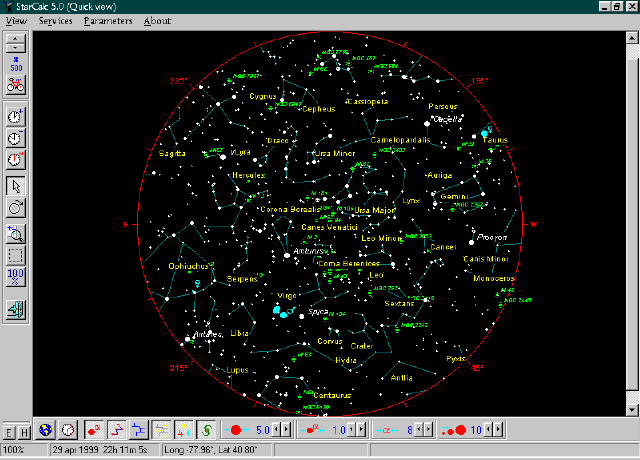Screen dimensions: 640x460
Task: Select the zoom magnifier tool
Action: [16, 234]
